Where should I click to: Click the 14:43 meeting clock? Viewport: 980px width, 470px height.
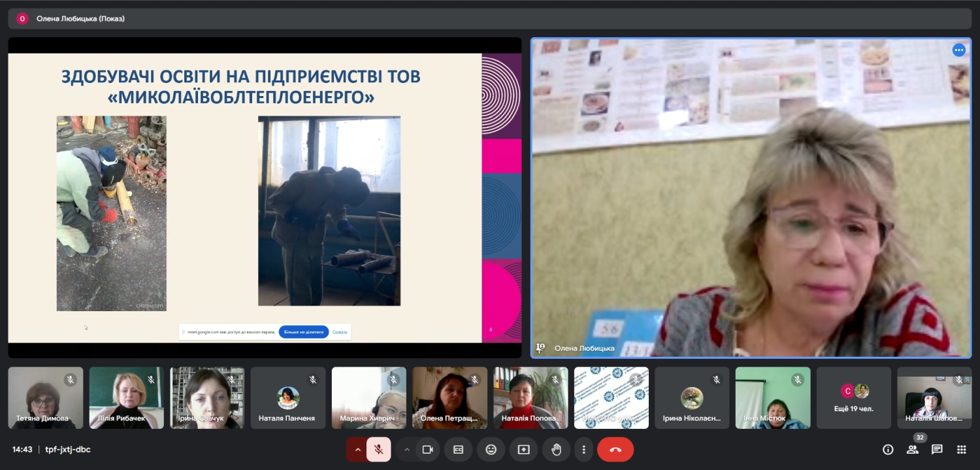pyautogui.click(x=22, y=450)
